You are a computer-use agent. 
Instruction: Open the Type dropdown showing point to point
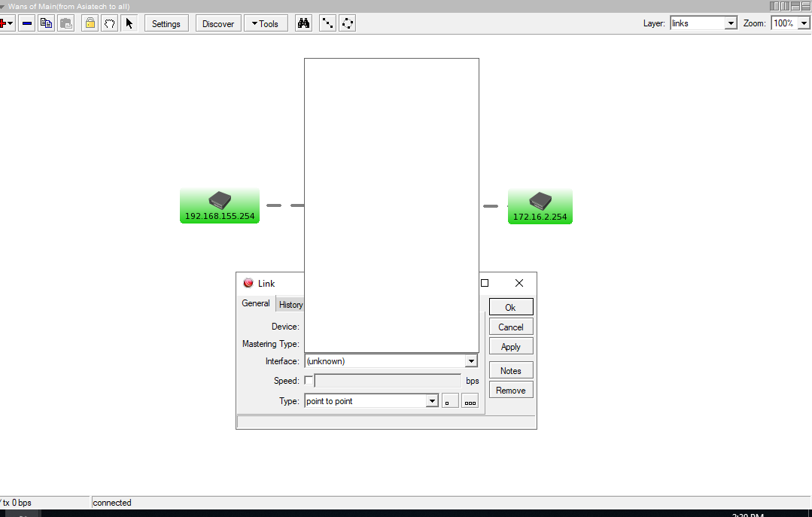pyautogui.click(x=371, y=401)
